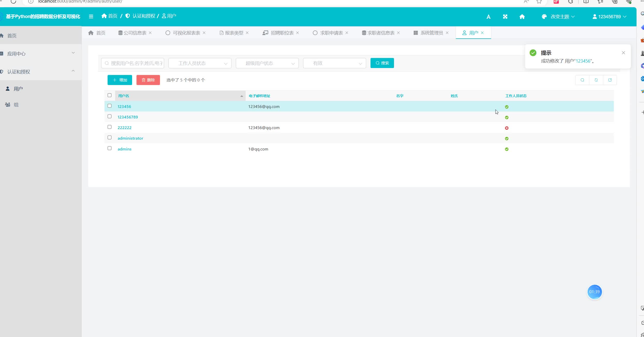
Task: Close the active 用户 tab
Action: point(482,33)
